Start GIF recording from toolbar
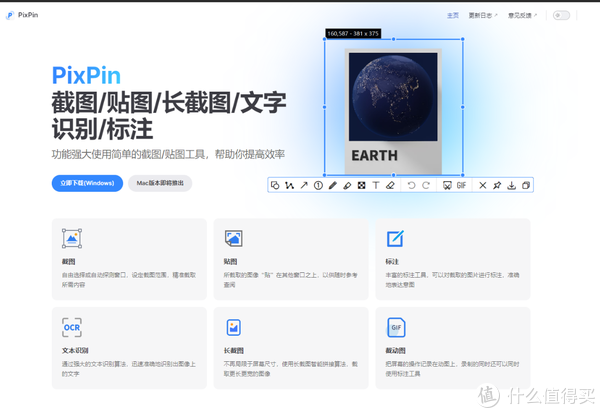Viewport: 600px width, 413px height. 462,185
